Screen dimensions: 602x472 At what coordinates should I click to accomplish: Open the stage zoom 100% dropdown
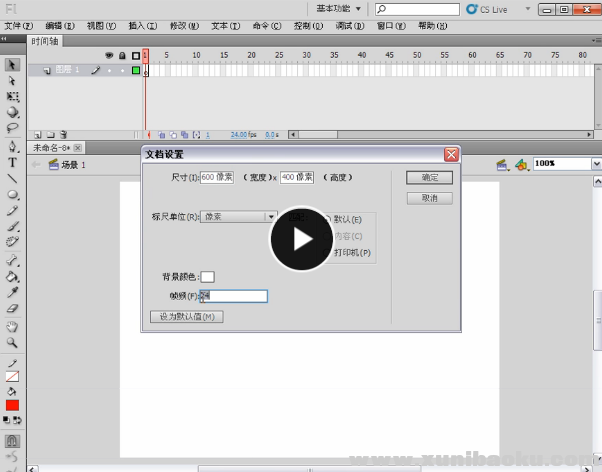pyautogui.click(x=565, y=163)
